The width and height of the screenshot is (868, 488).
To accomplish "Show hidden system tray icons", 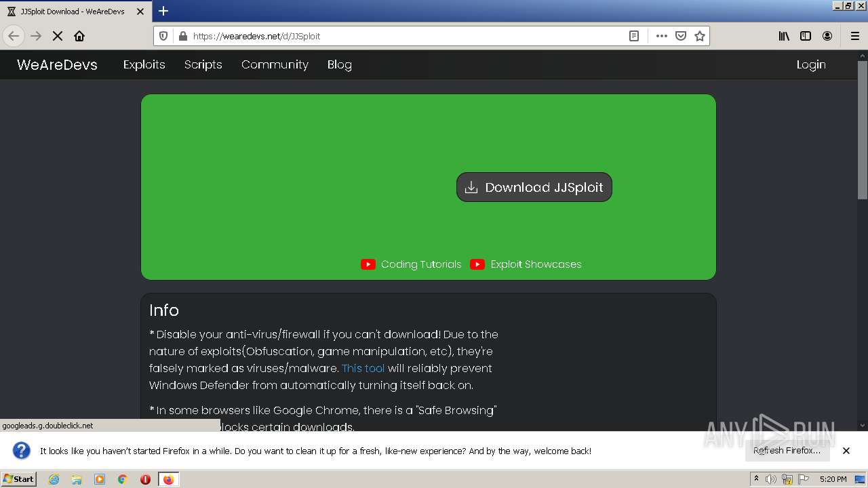I will pos(756,479).
